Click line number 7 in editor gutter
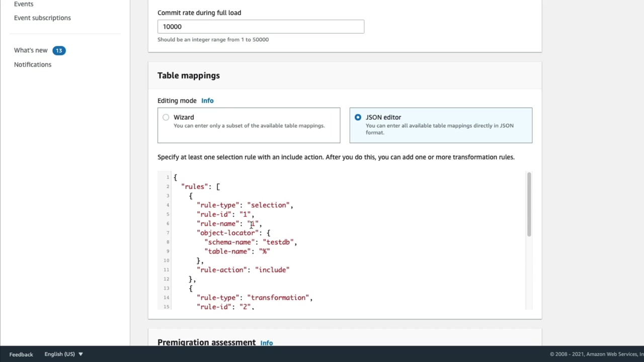This screenshot has width=644, height=362. pos(168,233)
